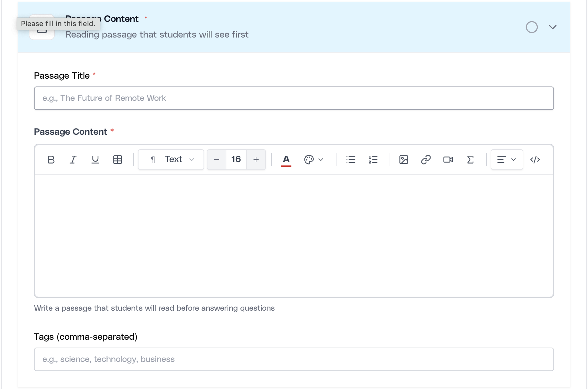Toggle underline formatting
Viewport: 588px width, 389px height.
(x=95, y=160)
